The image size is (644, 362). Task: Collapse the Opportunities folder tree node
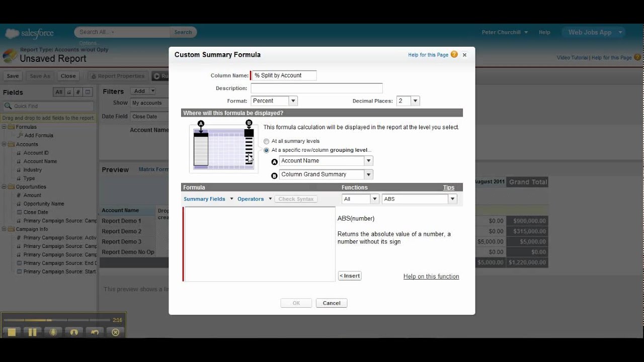point(5,187)
